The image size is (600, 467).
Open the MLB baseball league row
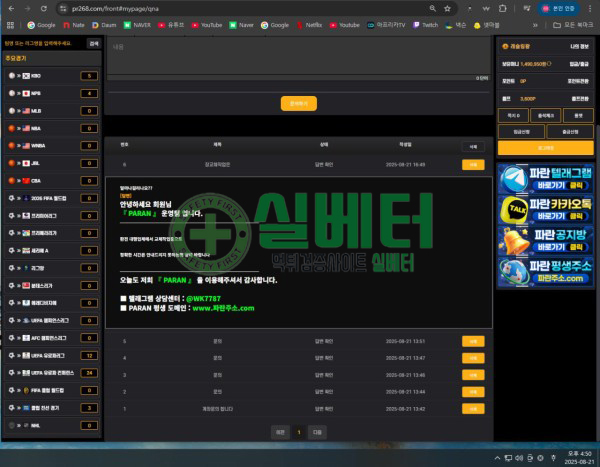(x=52, y=111)
